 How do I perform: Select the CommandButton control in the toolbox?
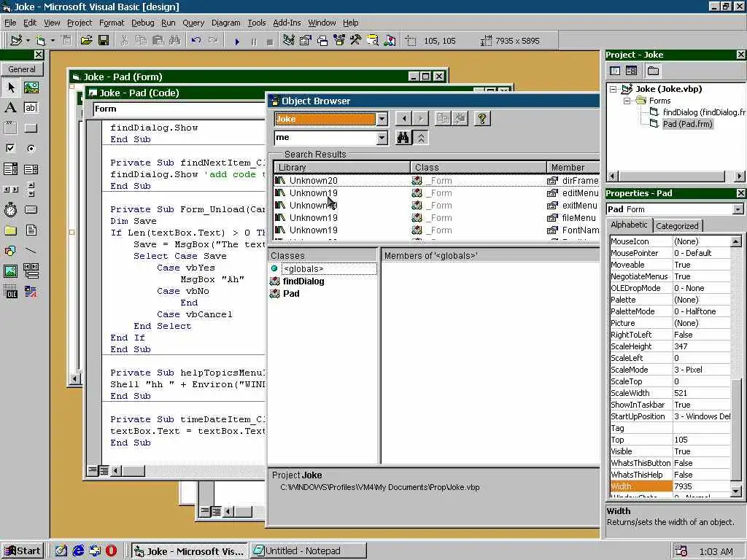[x=31, y=128]
